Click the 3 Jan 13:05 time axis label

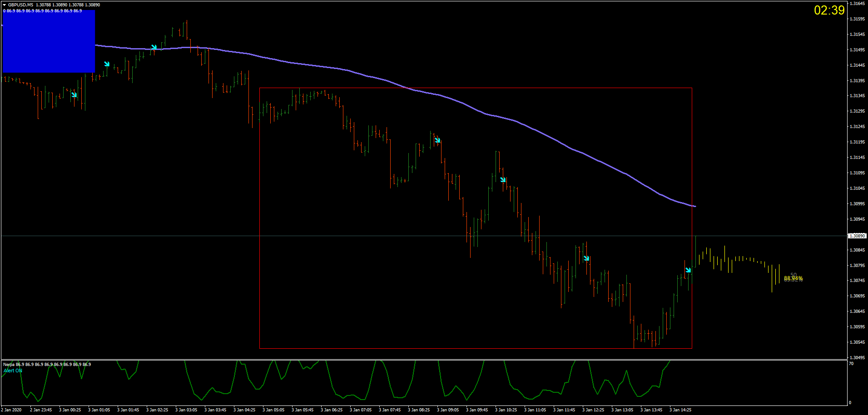click(622, 410)
